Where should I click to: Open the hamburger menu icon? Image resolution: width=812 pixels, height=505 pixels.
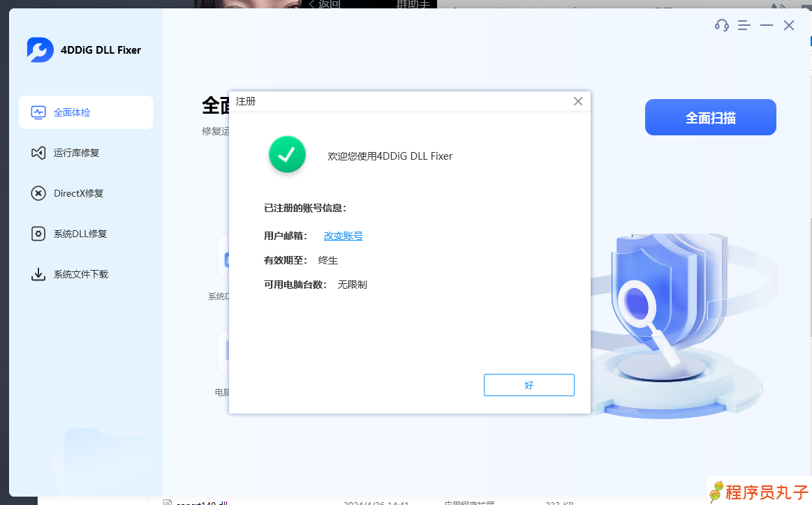pos(744,25)
